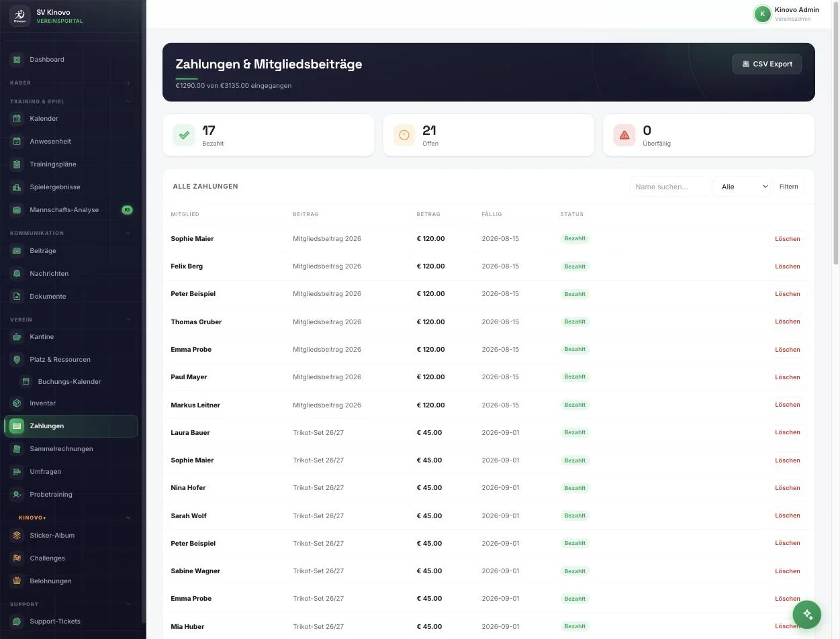Click the orange clock Offen icon
Viewport: 840px width, 639px height.
coord(404,135)
